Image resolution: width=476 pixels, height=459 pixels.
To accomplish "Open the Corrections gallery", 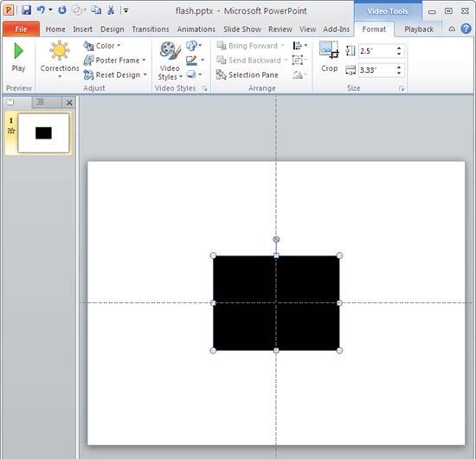I will [x=60, y=60].
